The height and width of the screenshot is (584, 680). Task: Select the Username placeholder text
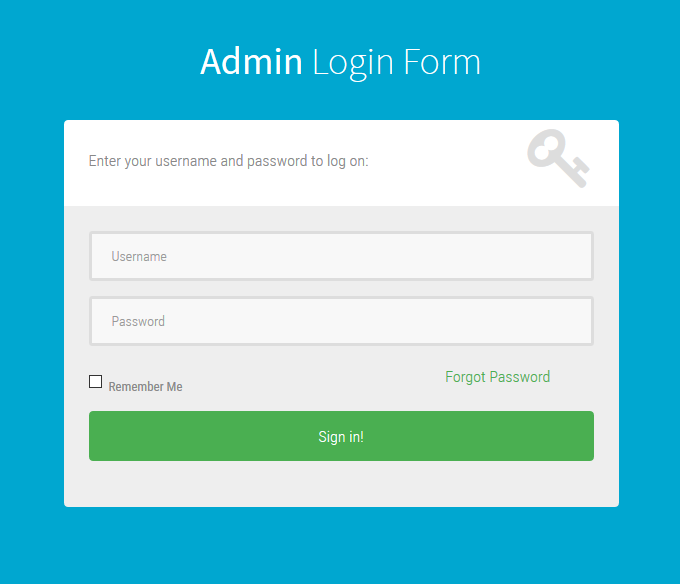pos(139,257)
